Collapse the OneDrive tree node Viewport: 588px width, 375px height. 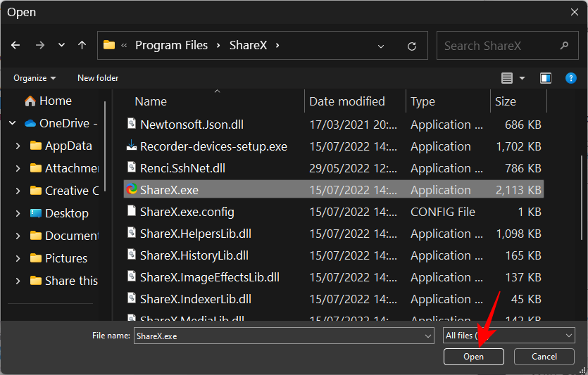click(x=13, y=124)
